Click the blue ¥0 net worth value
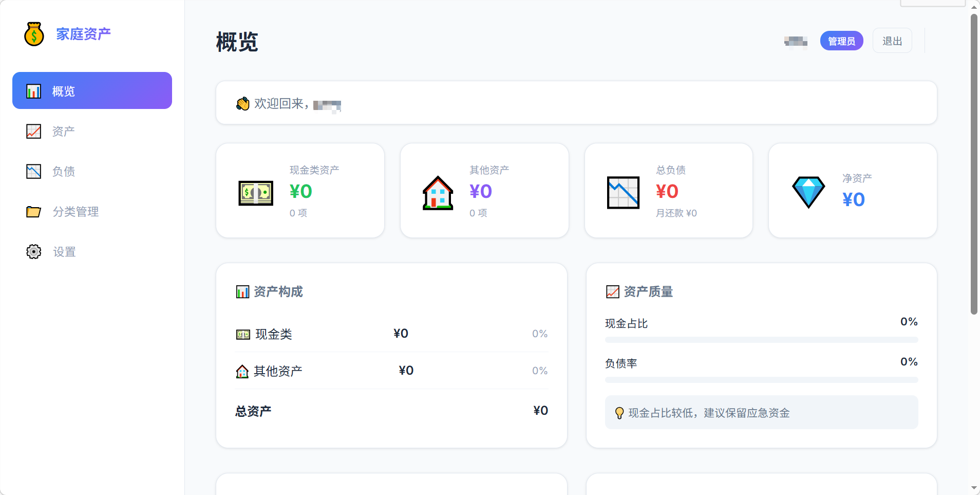980x495 pixels. pos(854,199)
